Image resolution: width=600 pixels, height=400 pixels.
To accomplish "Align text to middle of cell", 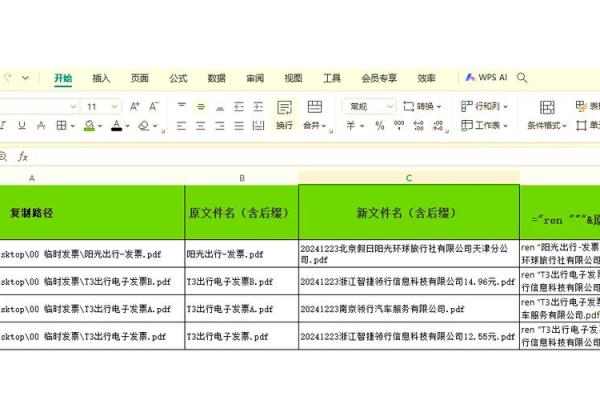I will coord(201,106).
